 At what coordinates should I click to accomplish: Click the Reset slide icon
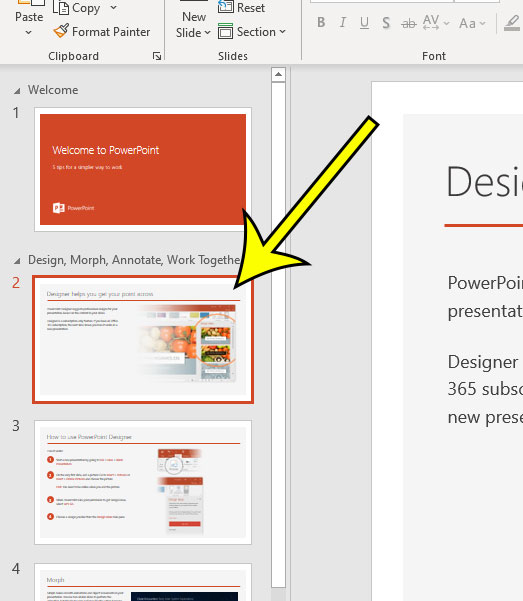(225, 7)
